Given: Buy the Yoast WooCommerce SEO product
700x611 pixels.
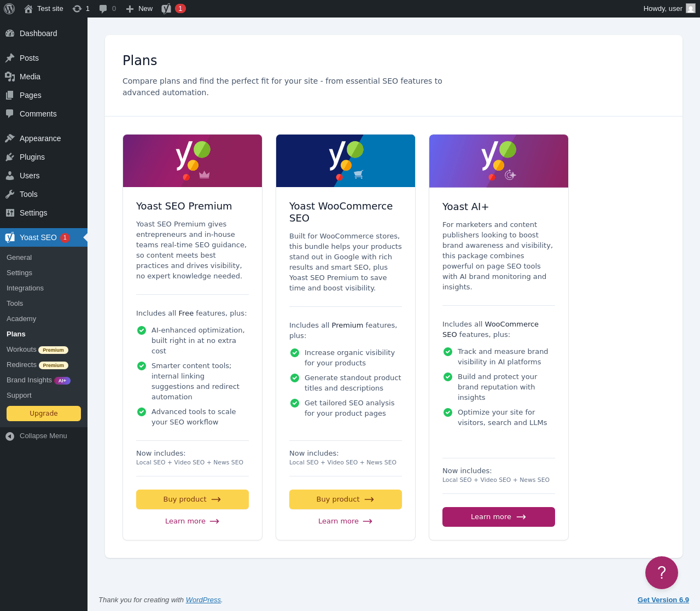Looking at the screenshot, I should tap(346, 499).
